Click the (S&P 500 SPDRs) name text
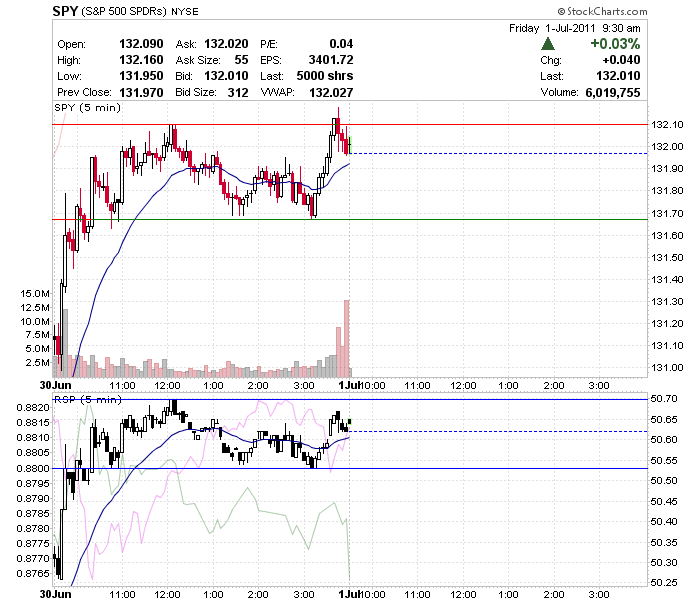 pos(124,12)
